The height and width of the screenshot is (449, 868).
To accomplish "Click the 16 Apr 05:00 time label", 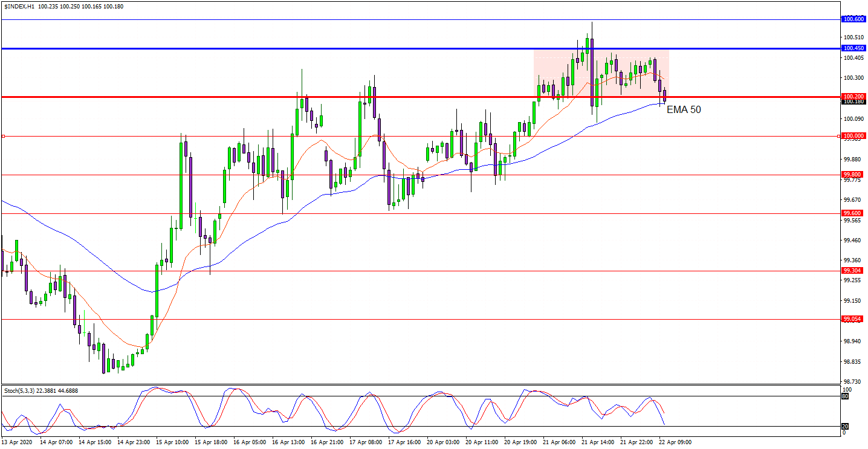I will point(250,442).
